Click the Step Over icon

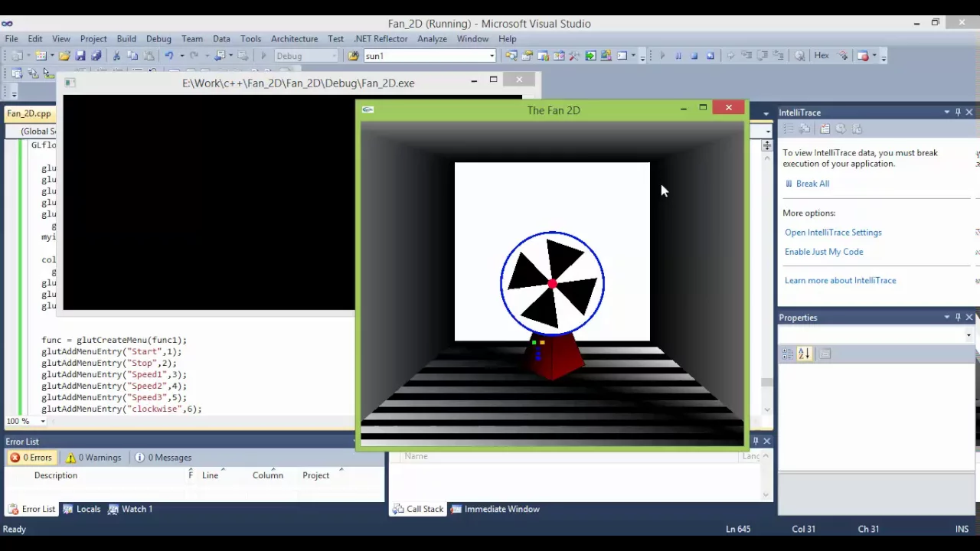(762, 56)
